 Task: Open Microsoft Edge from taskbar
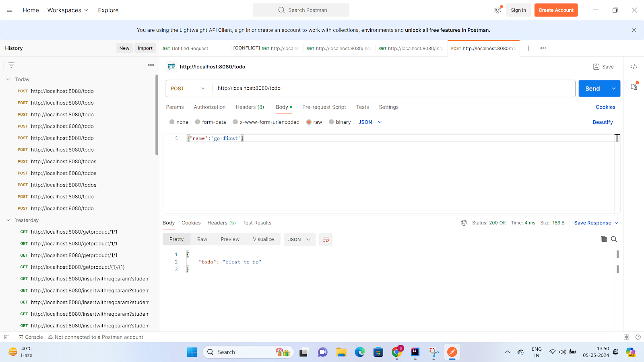pos(360,352)
